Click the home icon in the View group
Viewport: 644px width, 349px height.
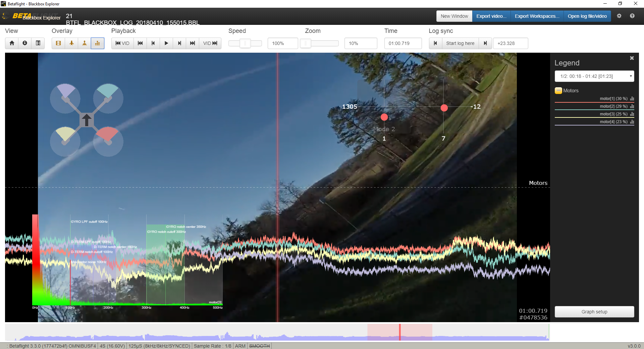coord(12,43)
